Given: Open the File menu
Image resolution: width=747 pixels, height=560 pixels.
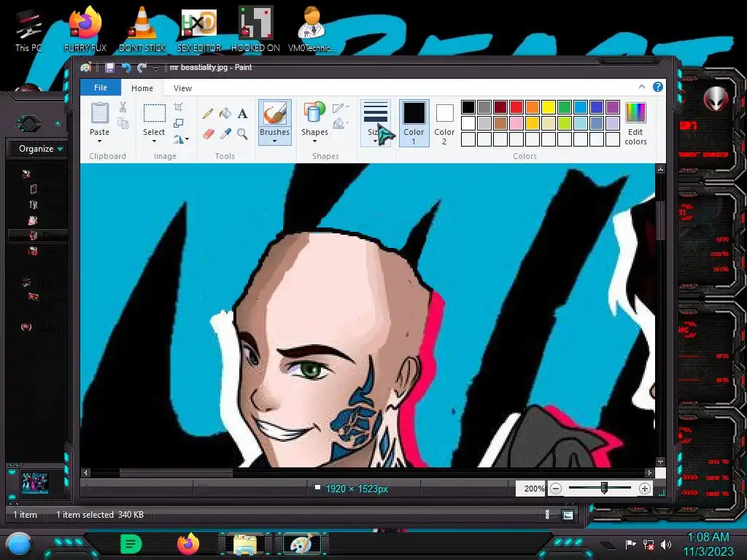Looking at the screenshot, I should click(101, 87).
